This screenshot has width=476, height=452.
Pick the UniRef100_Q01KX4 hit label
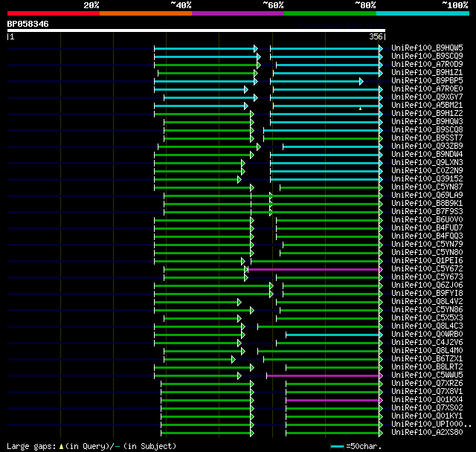point(427,400)
